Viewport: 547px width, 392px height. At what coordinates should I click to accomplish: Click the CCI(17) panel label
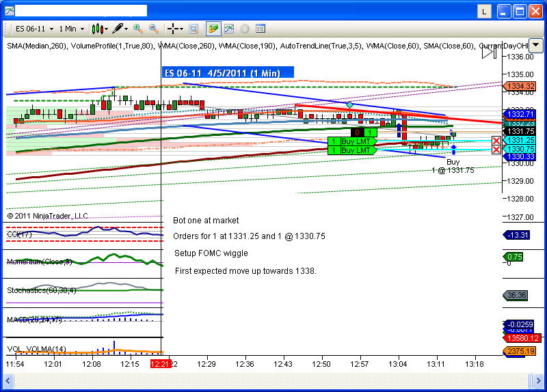pos(20,234)
